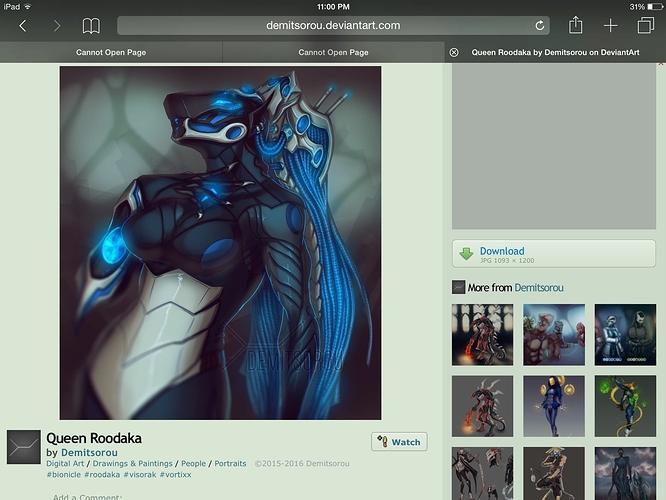Open the Portraits category link
This screenshot has height=500, width=666.
point(230,463)
